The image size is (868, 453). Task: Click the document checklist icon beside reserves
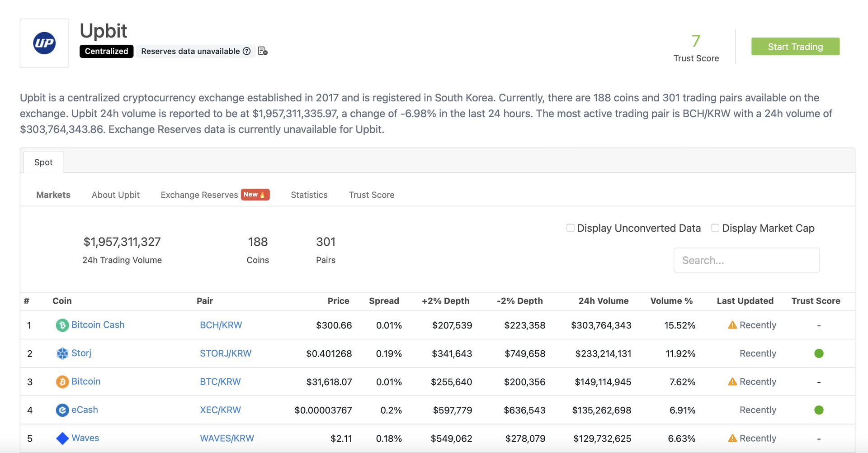(263, 51)
